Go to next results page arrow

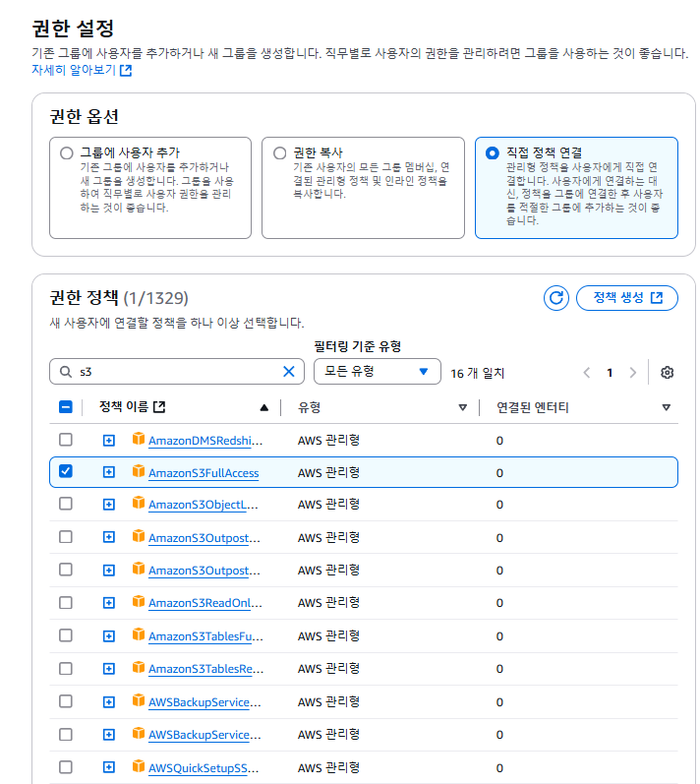click(x=633, y=373)
